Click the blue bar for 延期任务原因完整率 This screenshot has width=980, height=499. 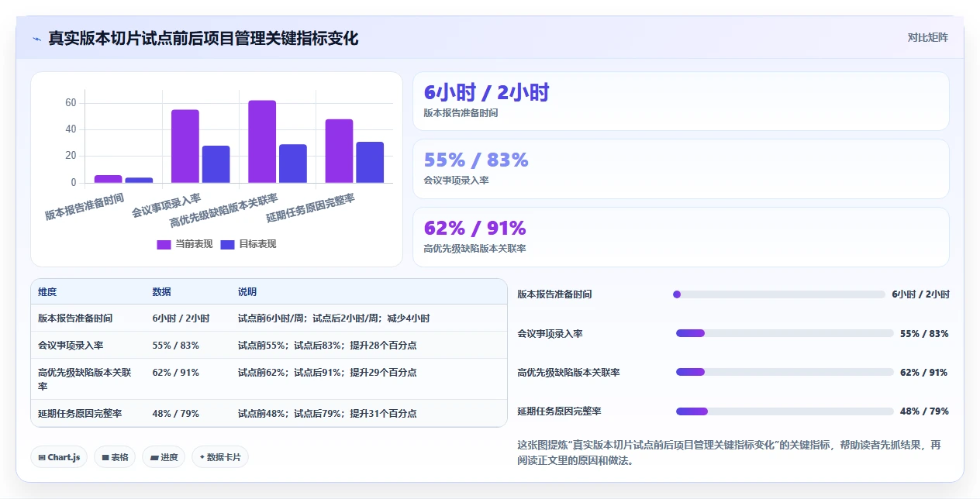[370, 163]
